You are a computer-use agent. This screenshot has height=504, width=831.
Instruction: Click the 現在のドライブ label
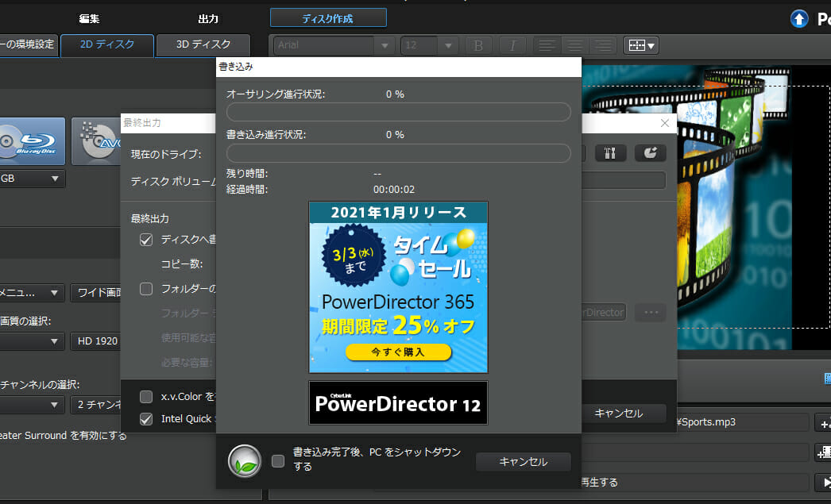tap(166, 155)
